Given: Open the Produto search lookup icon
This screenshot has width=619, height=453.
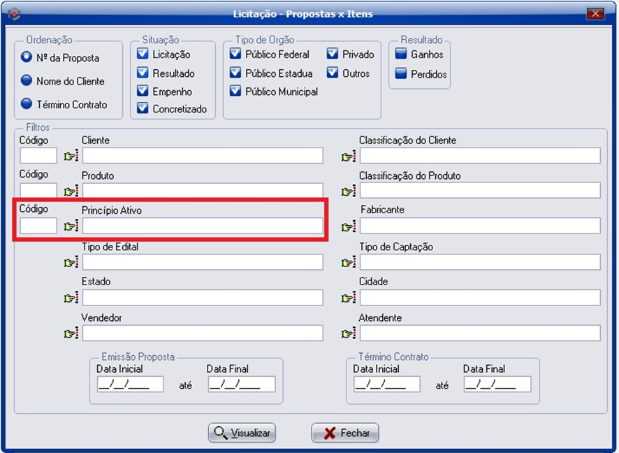Looking at the screenshot, I should click(x=70, y=191).
